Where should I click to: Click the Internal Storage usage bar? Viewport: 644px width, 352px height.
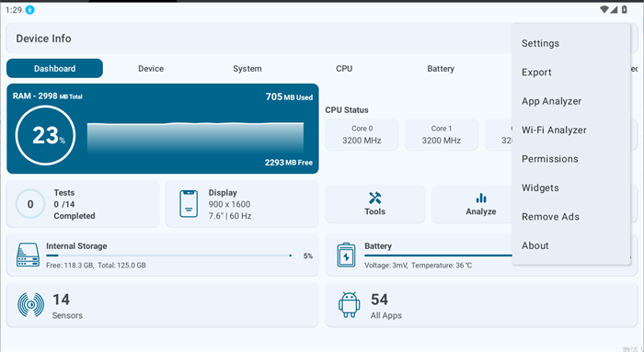click(168, 255)
